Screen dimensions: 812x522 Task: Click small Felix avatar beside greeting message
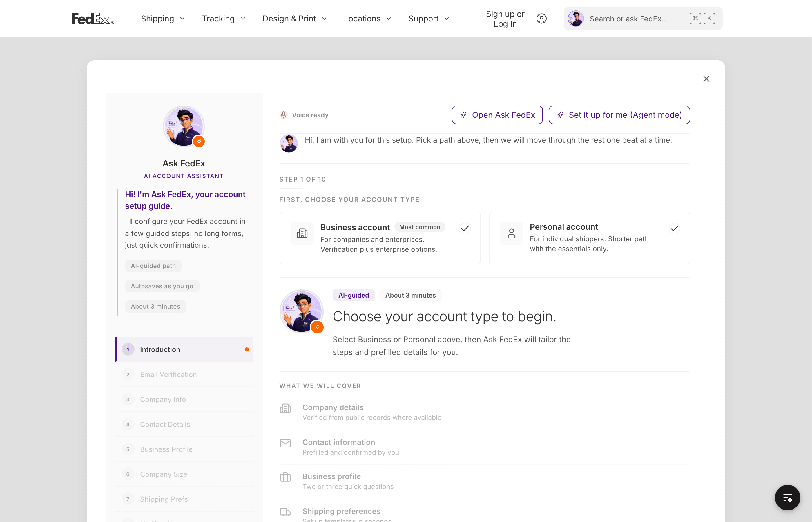tap(288, 143)
